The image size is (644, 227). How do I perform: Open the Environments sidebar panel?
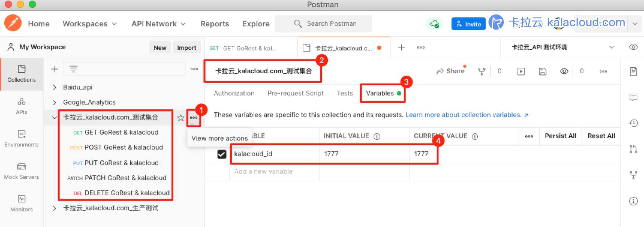[x=22, y=139]
